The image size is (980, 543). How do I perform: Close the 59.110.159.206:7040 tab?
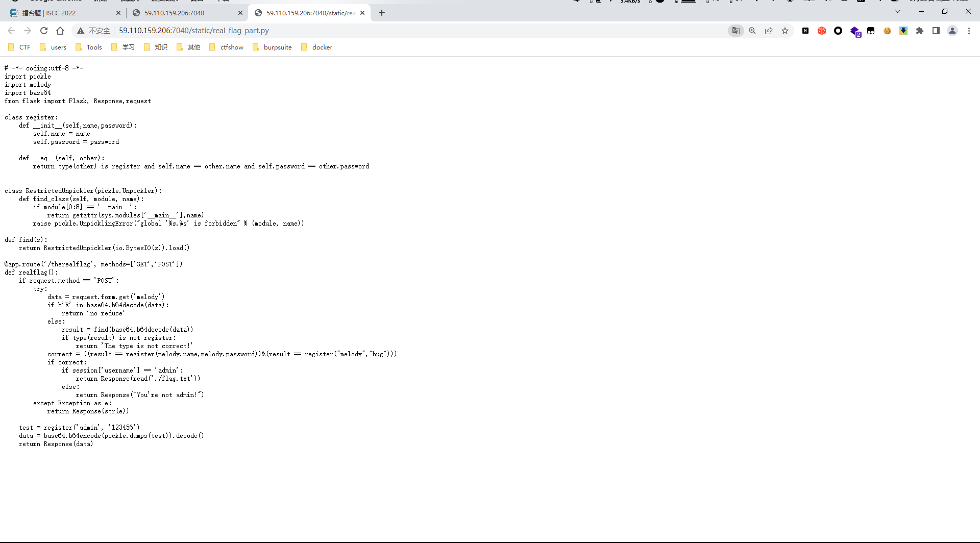(240, 13)
